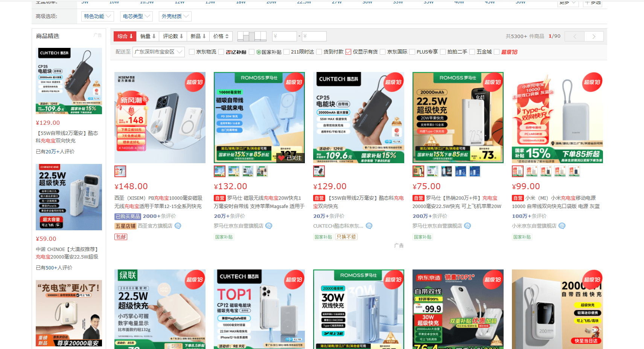Click the ¥75.00 price text
Image resolution: width=644 pixels, height=349 pixels.
tap(426, 187)
